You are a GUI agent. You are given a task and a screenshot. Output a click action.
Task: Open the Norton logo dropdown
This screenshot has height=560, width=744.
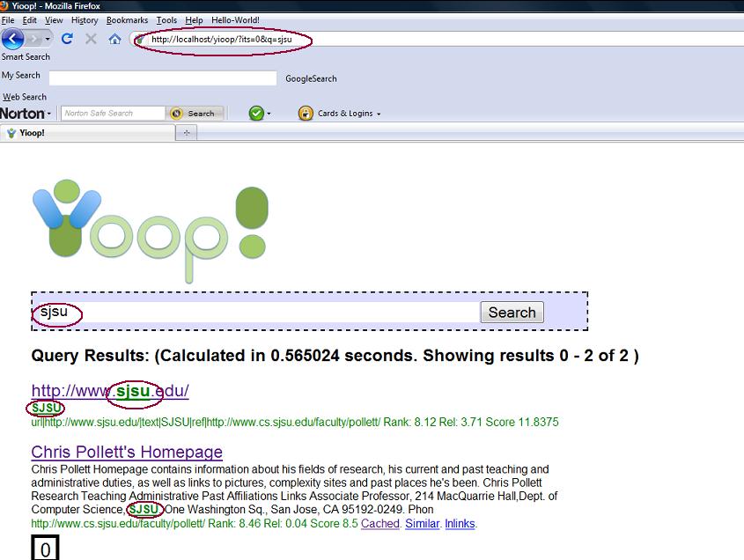(26, 114)
